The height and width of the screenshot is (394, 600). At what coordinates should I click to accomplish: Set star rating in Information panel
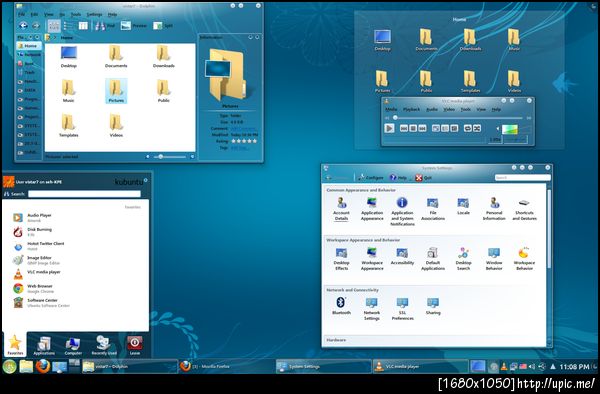[x=244, y=141]
